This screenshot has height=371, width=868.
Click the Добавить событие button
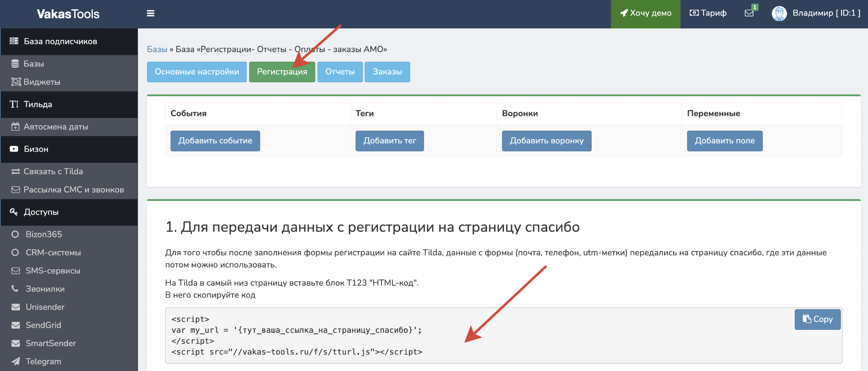click(215, 141)
